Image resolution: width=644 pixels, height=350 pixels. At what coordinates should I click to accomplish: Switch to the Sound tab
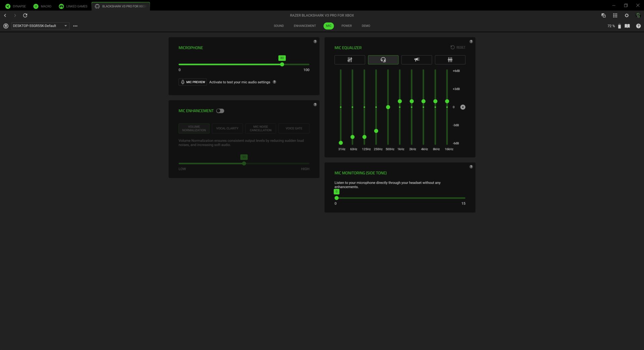(278, 26)
